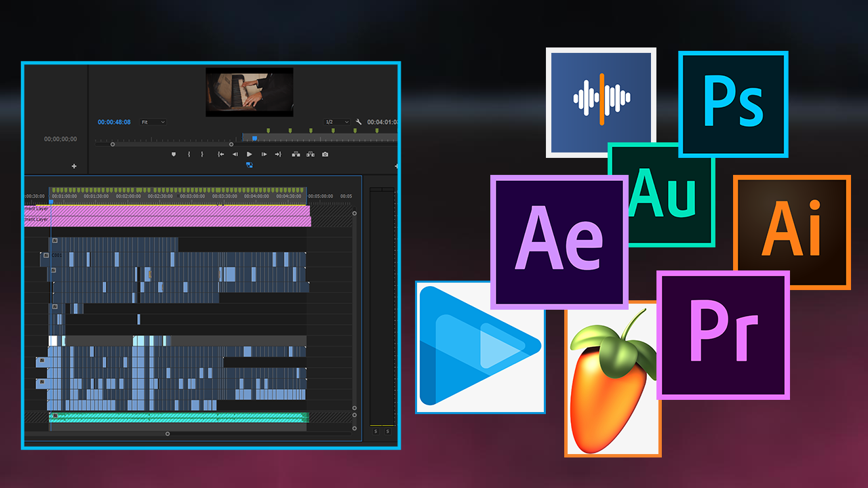Select the lower pink Adjustment Layer clip
The height and width of the screenshot is (488, 868).
[x=167, y=221]
